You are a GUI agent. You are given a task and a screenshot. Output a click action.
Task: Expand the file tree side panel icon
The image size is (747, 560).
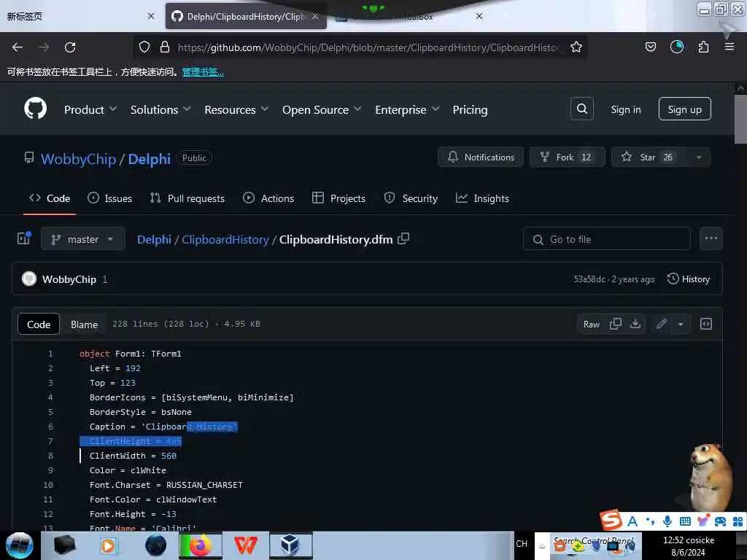(24, 238)
